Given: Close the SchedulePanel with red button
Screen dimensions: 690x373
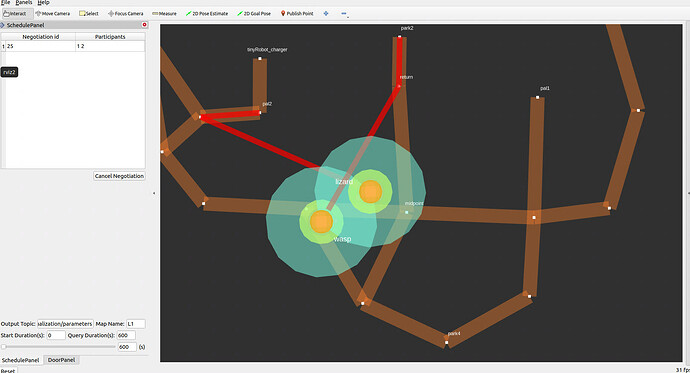Looking at the screenshot, I should pyautogui.click(x=144, y=25).
